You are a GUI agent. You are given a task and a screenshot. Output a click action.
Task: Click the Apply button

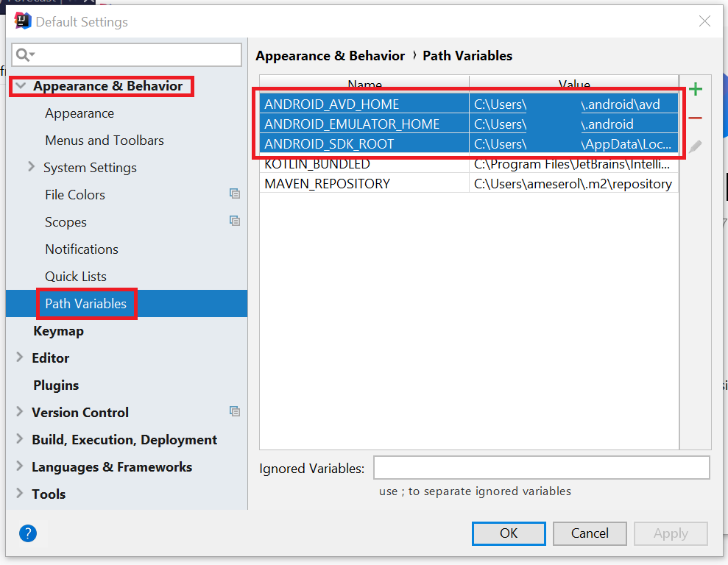click(x=671, y=533)
